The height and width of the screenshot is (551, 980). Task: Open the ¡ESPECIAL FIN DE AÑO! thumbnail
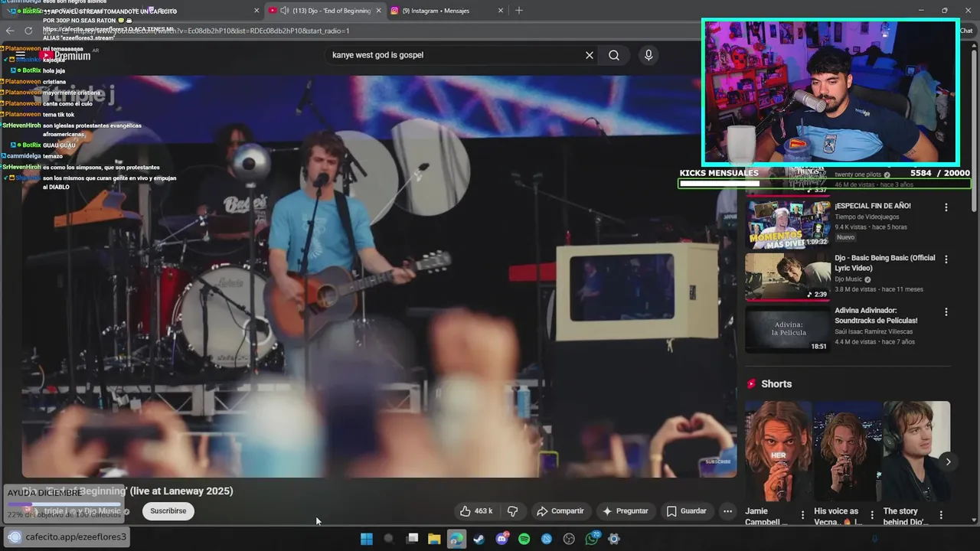pos(788,223)
